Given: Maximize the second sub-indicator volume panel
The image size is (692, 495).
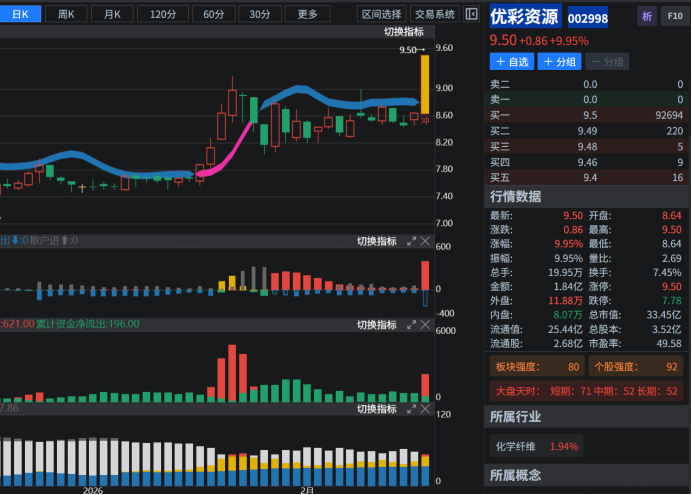Looking at the screenshot, I should (x=411, y=325).
